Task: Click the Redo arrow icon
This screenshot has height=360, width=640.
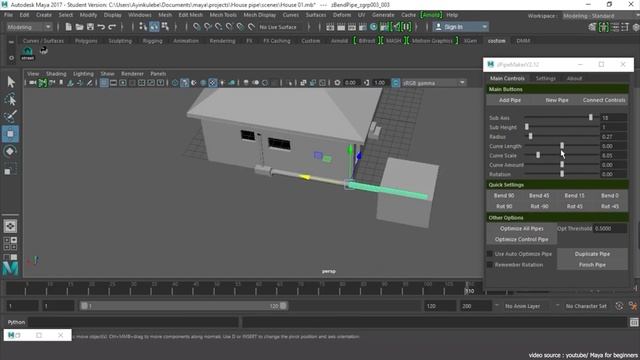Action: (112, 27)
